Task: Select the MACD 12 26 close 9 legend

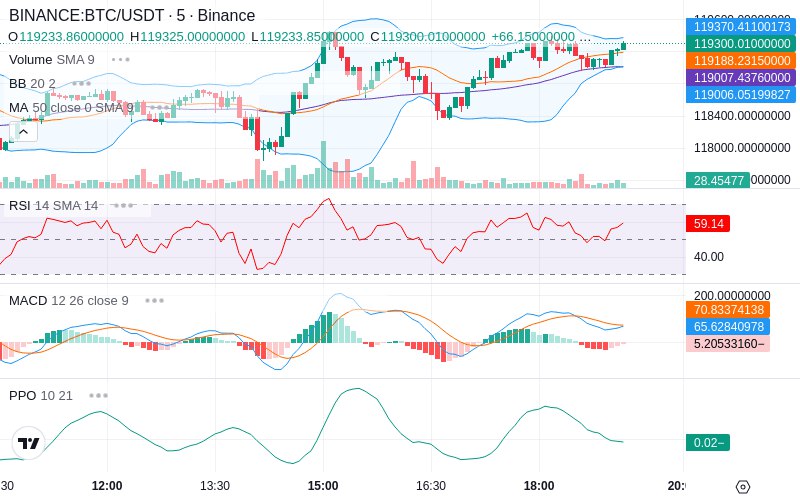Action: pos(68,300)
